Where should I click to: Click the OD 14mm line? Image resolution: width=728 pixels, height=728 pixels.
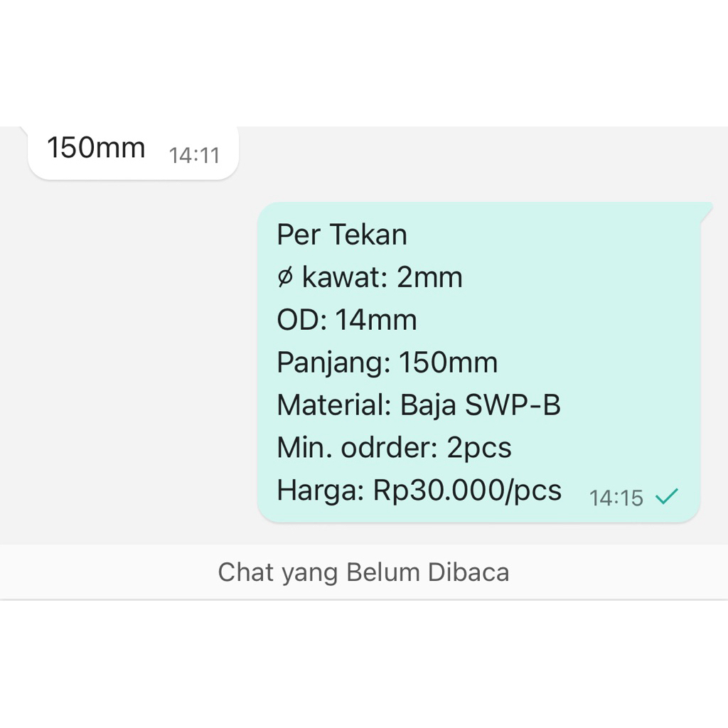click(346, 319)
